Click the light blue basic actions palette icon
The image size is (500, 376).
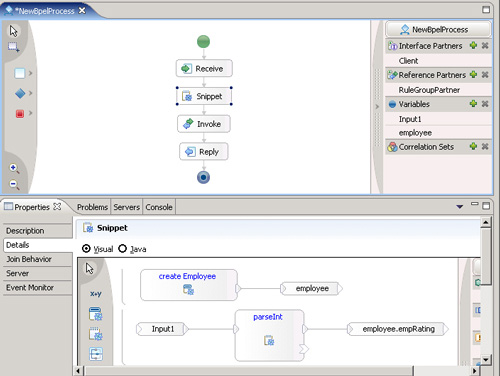[x=20, y=73]
